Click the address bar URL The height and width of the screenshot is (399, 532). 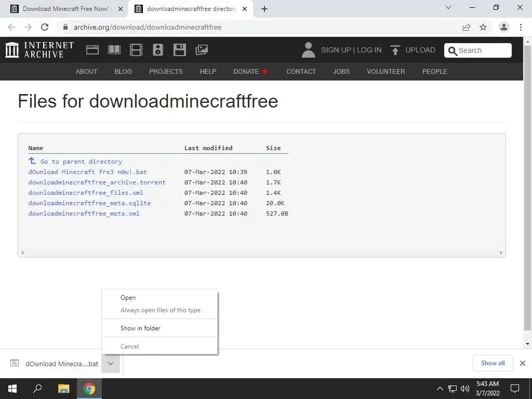148,27
